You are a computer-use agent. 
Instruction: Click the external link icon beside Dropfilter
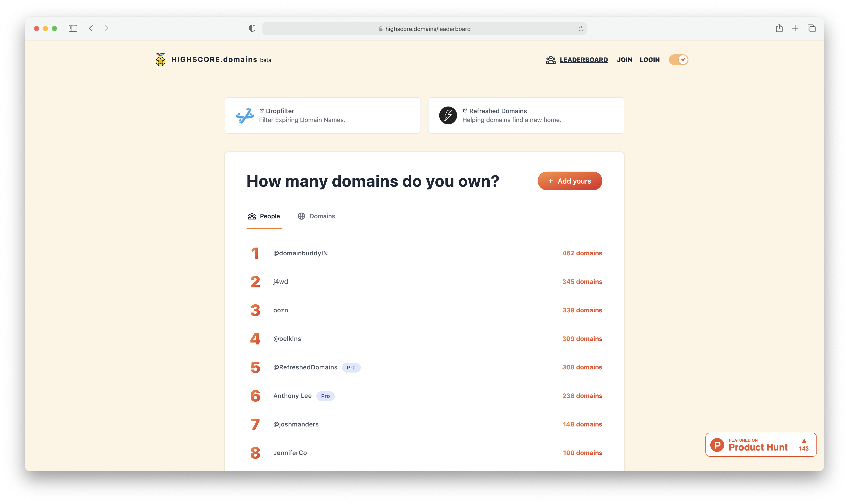coord(262,111)
